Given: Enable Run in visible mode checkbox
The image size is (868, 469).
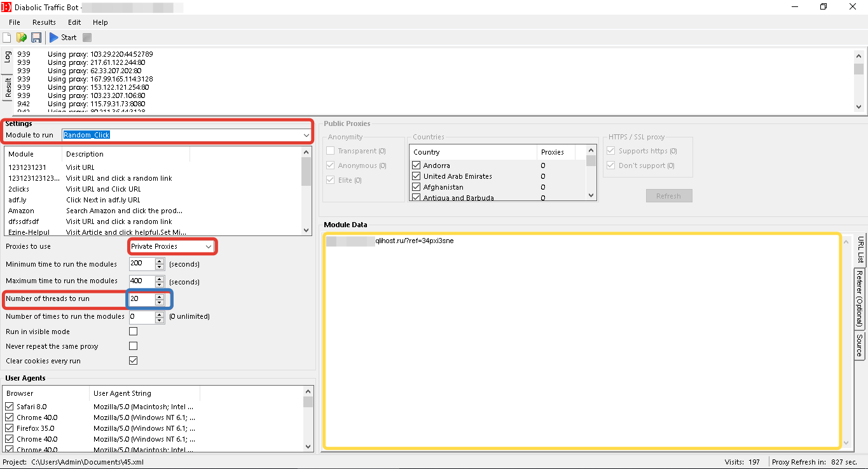Looking at the screenshot, I should click(134, 332).
